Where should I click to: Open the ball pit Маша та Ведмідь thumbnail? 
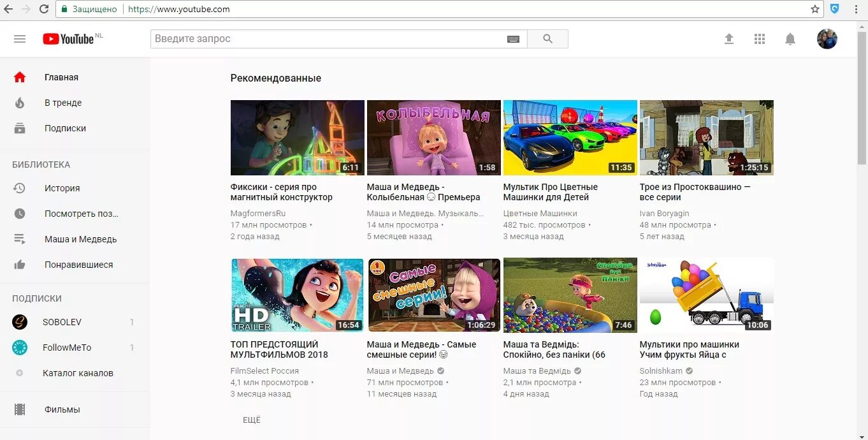point(570,295)
